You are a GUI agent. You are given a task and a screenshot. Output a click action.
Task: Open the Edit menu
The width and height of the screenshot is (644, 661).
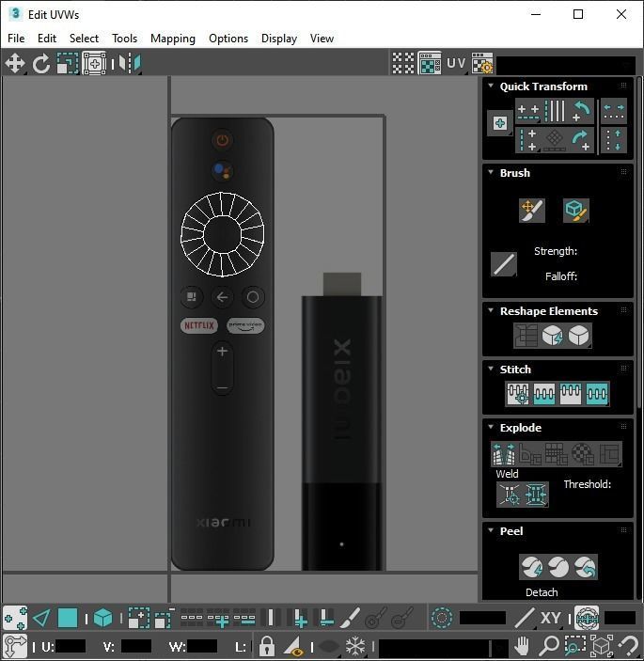47,39
